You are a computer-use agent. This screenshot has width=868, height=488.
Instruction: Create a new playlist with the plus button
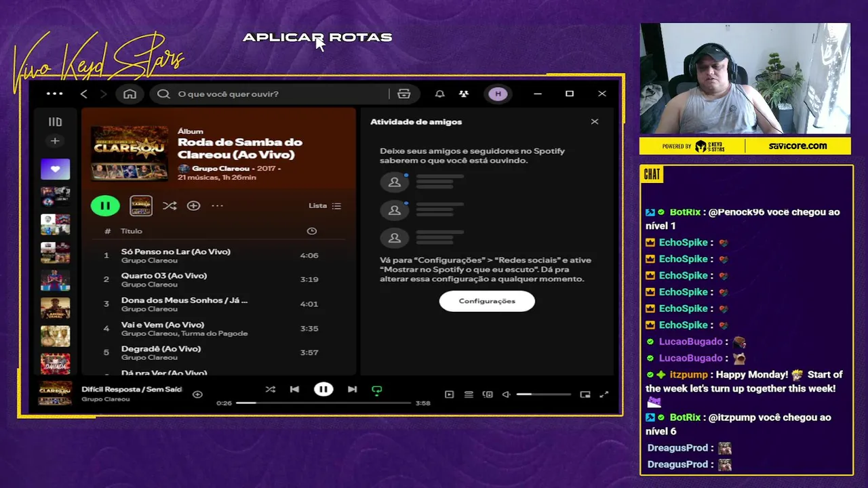click(55, 141)
